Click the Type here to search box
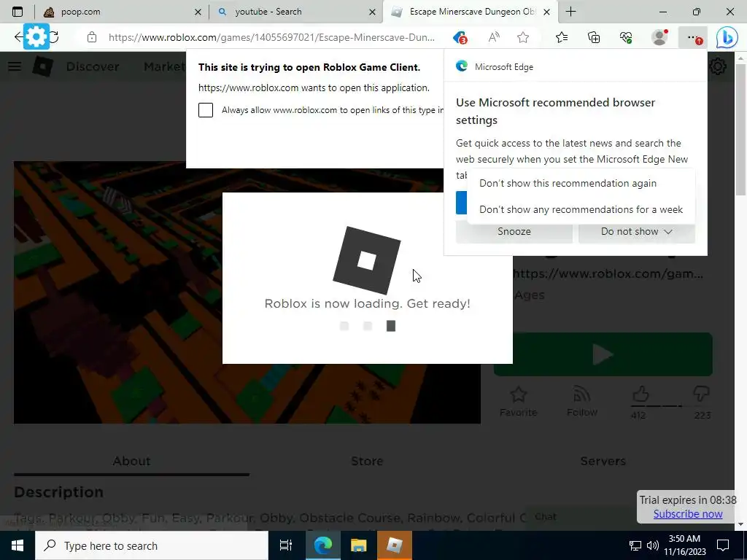This screenshot has height=560, width=747. [x=152, y=545]
